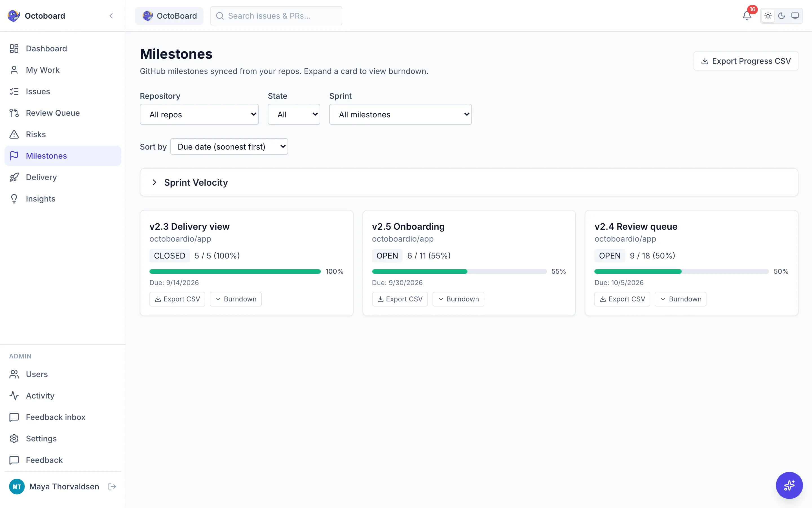Click the OctoBoard button in top bar

tap(169, 16)
